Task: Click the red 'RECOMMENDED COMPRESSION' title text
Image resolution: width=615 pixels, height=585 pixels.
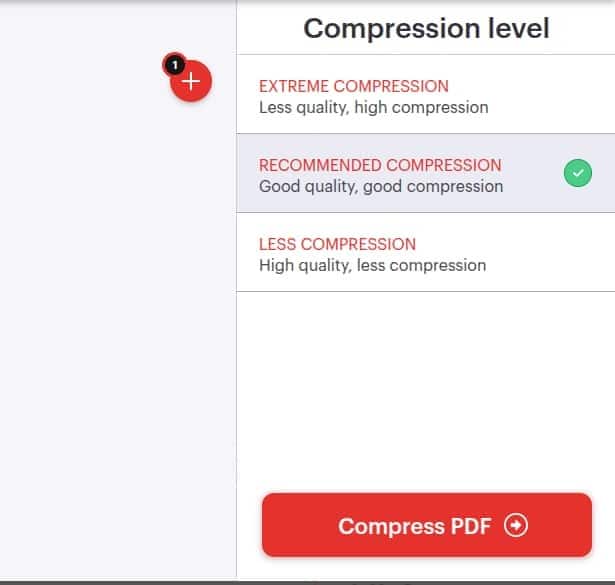Action: point(380,165)
